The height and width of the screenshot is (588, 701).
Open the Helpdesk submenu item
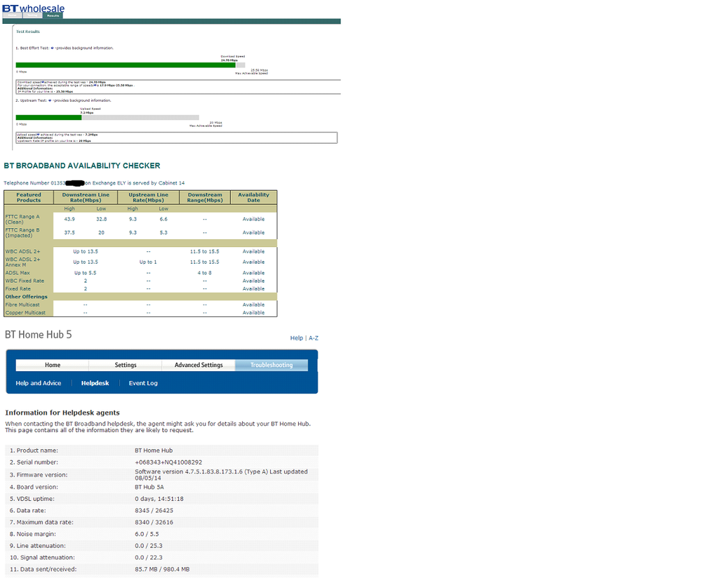coord(95,383)
